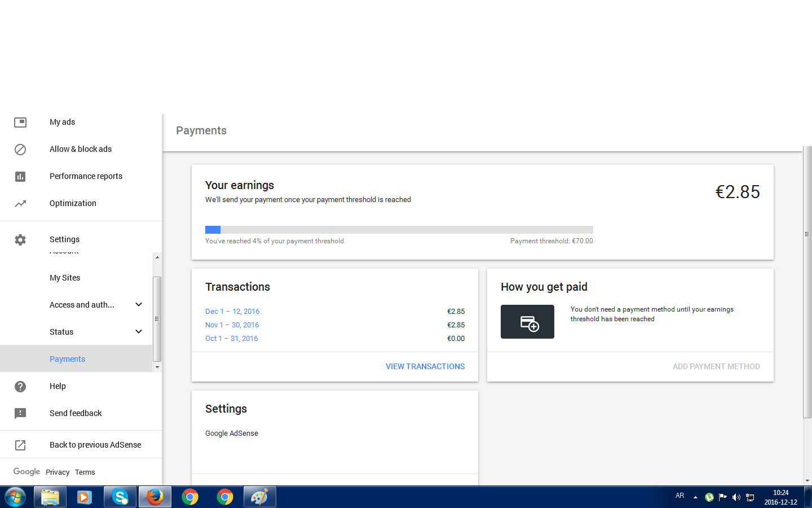Show hidden system tray icons
This screenshot has width=812, height=508.
tap(695, 497)
